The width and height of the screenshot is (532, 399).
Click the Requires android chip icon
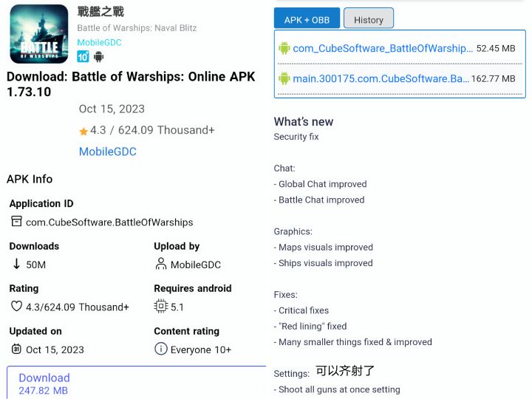point(160,307)
